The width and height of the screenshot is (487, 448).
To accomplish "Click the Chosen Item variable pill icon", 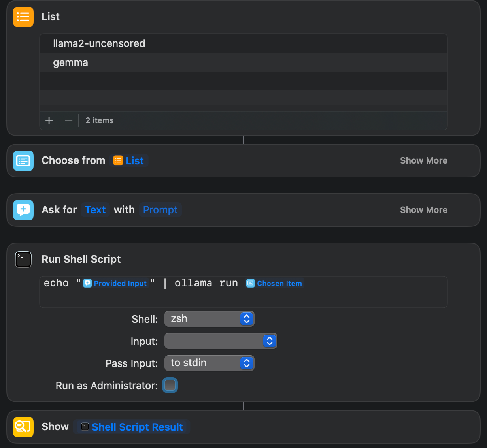I will (250, 283).
